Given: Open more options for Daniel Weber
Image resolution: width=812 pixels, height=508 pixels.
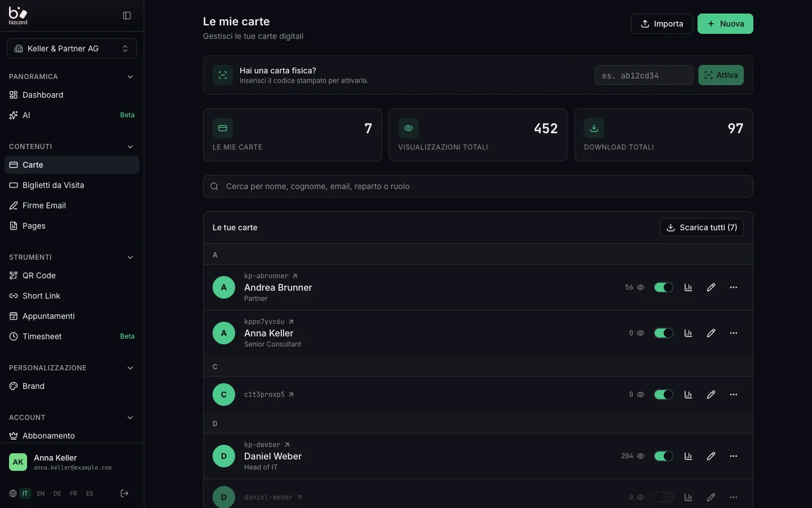Looking at the screenshot, I should pyautogui.click(x=734, y=456).
